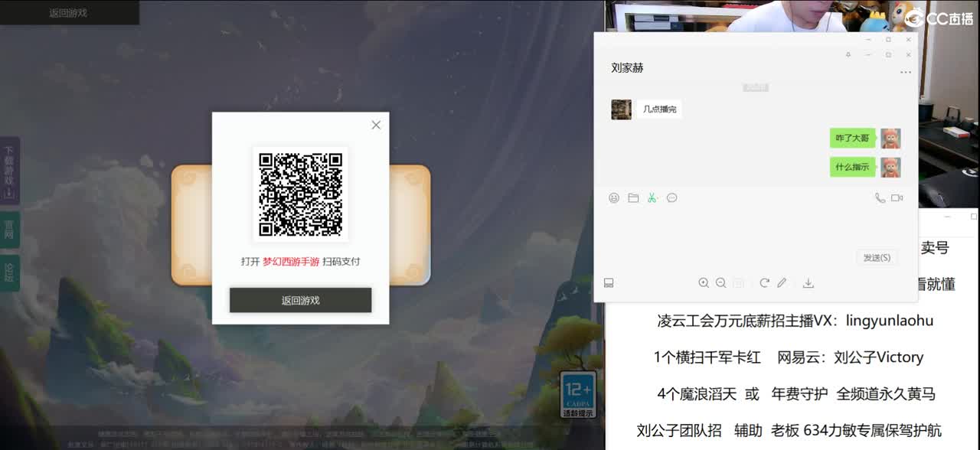The height and width of the screenshot is (450, 980).
Task: Start a voice call with phone icon
Action: [x=880, y=198]
